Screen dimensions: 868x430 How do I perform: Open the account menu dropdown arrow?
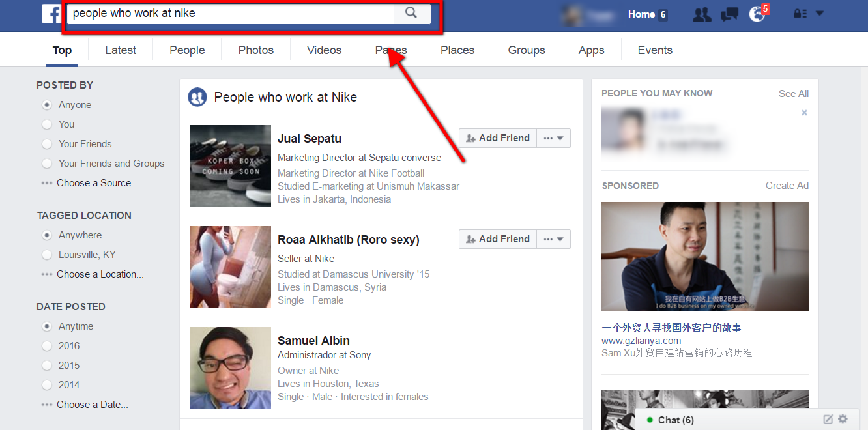coord(820,14)
